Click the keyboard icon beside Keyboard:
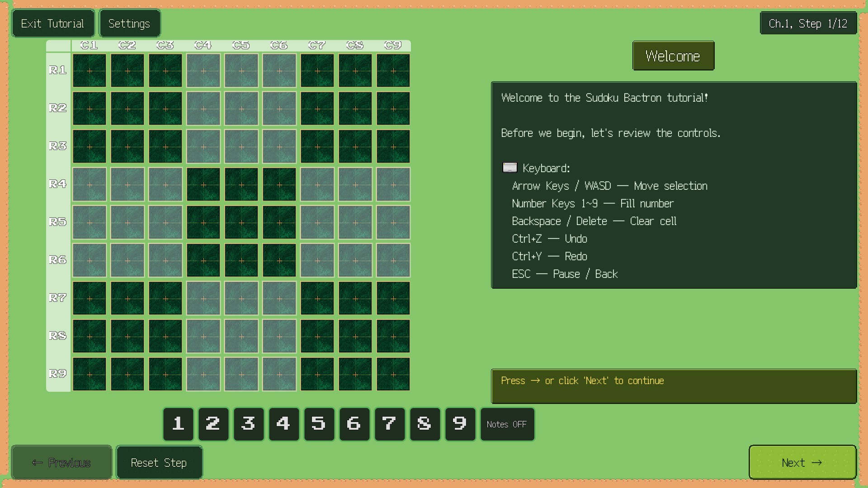 click(x=510, y=168)
